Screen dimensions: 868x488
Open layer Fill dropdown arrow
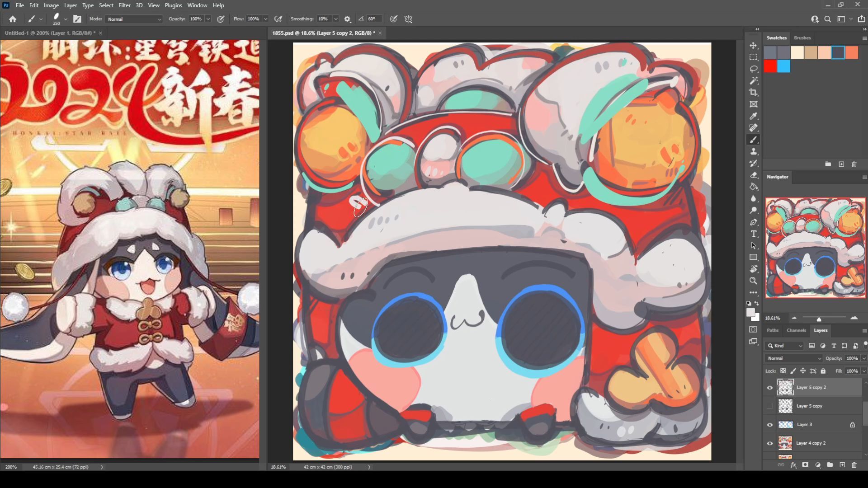pyautogui.click(x=864, y=371)
